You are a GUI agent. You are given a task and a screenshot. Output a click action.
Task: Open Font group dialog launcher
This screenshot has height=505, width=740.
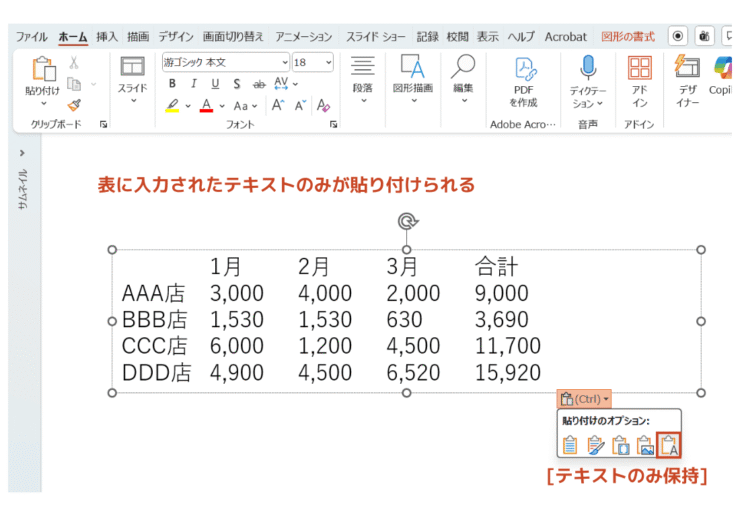(x=334, y=124)
